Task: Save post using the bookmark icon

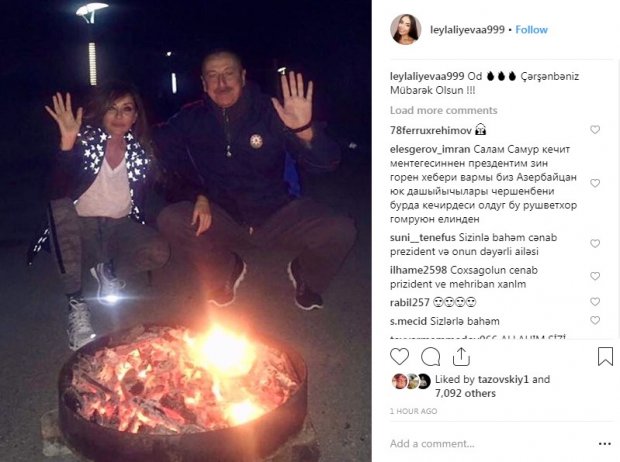Action: click(x=605, y=356)
